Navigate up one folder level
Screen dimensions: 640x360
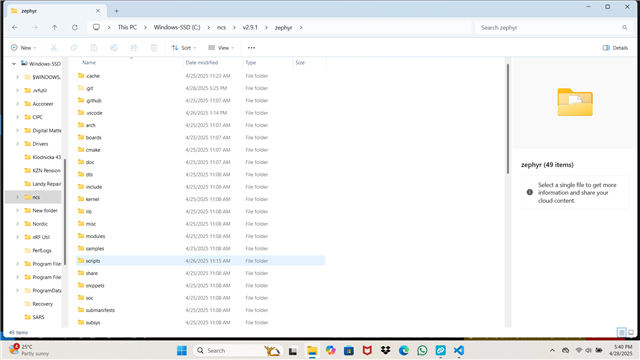(55, 27)
